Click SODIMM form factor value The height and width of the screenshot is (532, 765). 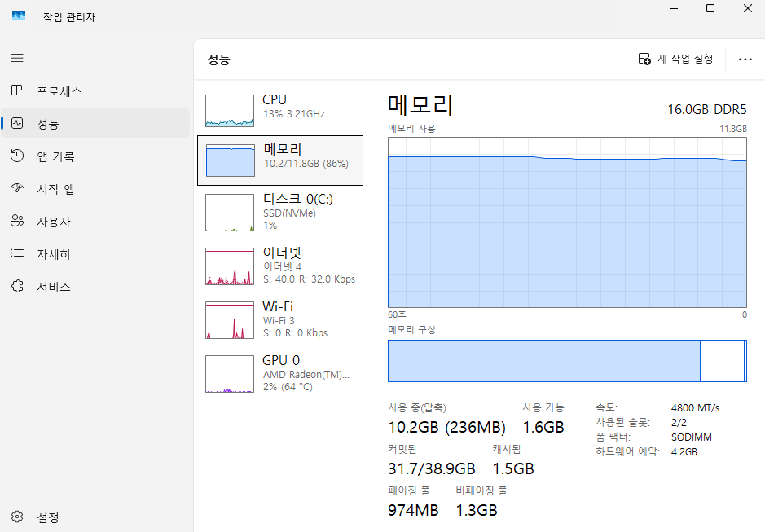click(692, 437)
